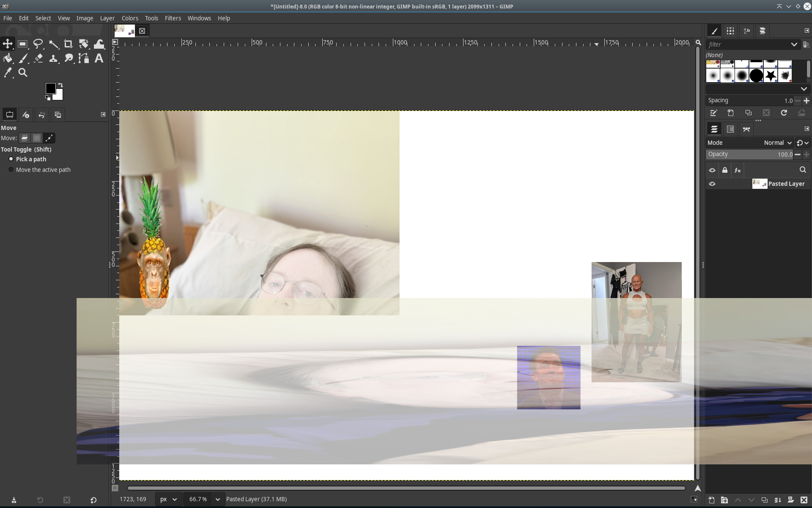Select the Paths tool

[83, 58]
